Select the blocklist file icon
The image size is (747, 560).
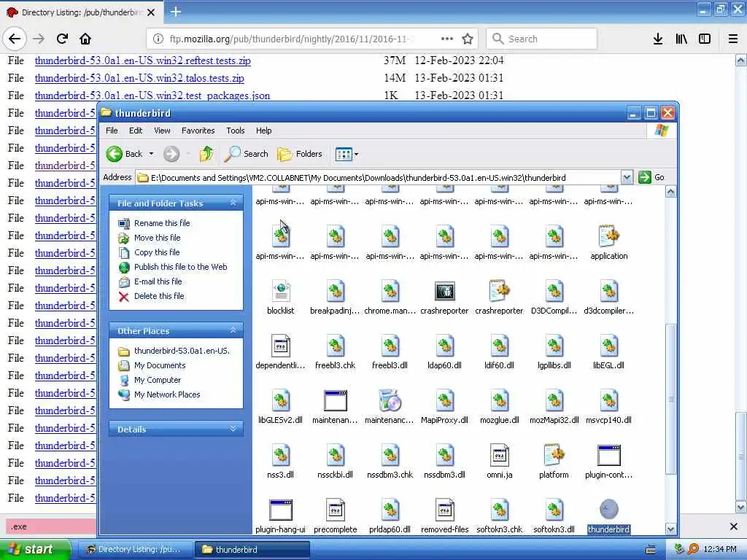[x=281, y=291]
